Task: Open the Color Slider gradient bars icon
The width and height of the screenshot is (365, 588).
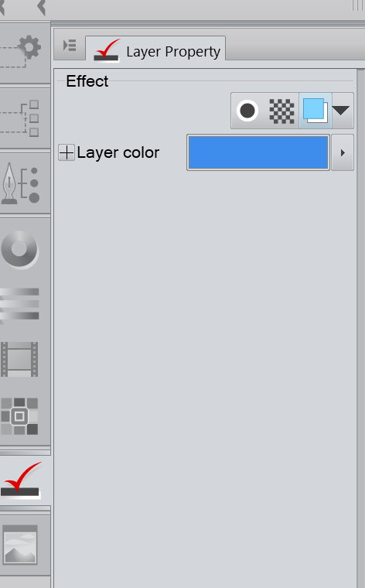Action: (20, 304)
